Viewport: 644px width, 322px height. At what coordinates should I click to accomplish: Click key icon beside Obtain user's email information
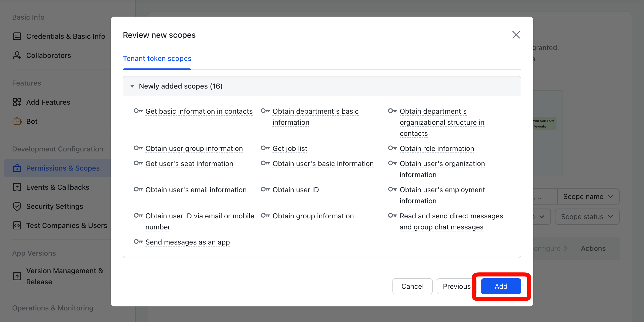[138, 189]
